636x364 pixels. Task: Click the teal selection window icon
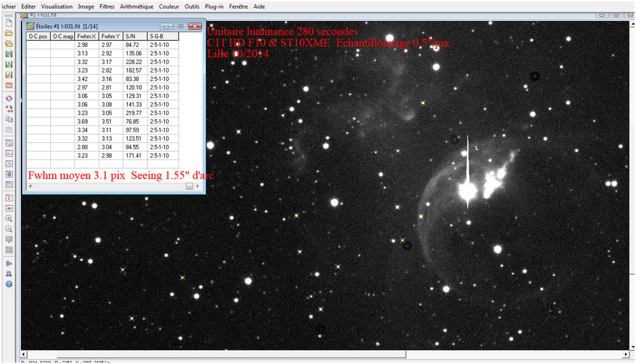tap(9, 185)
